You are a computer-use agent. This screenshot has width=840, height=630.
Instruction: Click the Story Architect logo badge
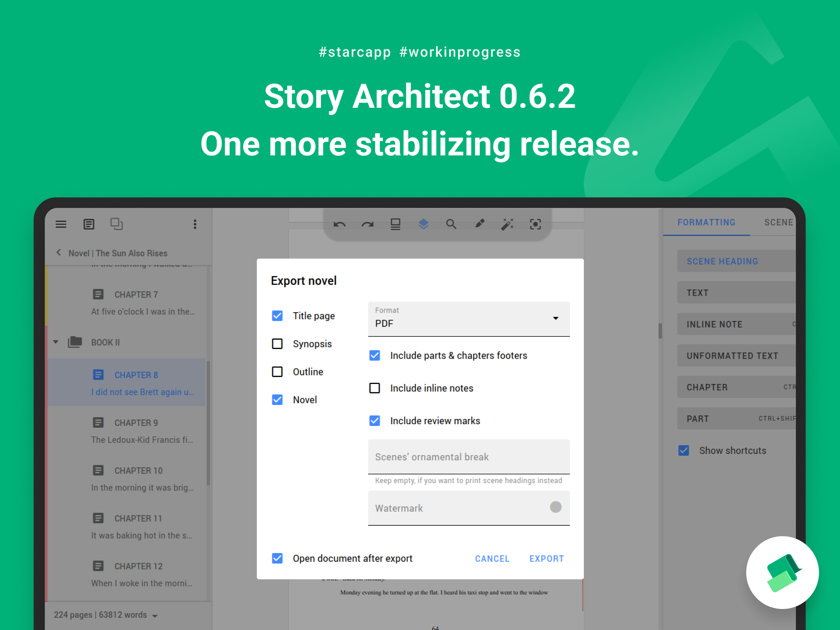pos(782,572)
